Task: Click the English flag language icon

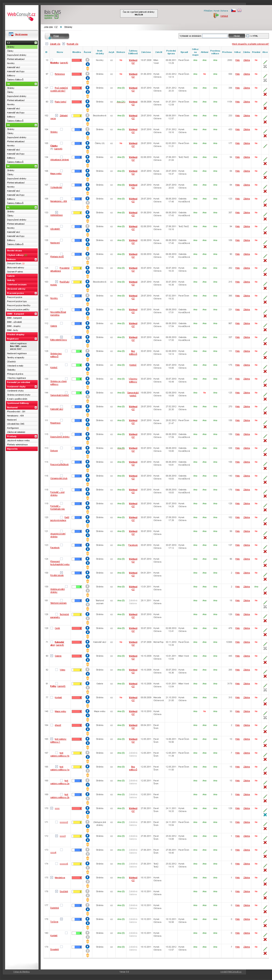Action: coord(239,10)
